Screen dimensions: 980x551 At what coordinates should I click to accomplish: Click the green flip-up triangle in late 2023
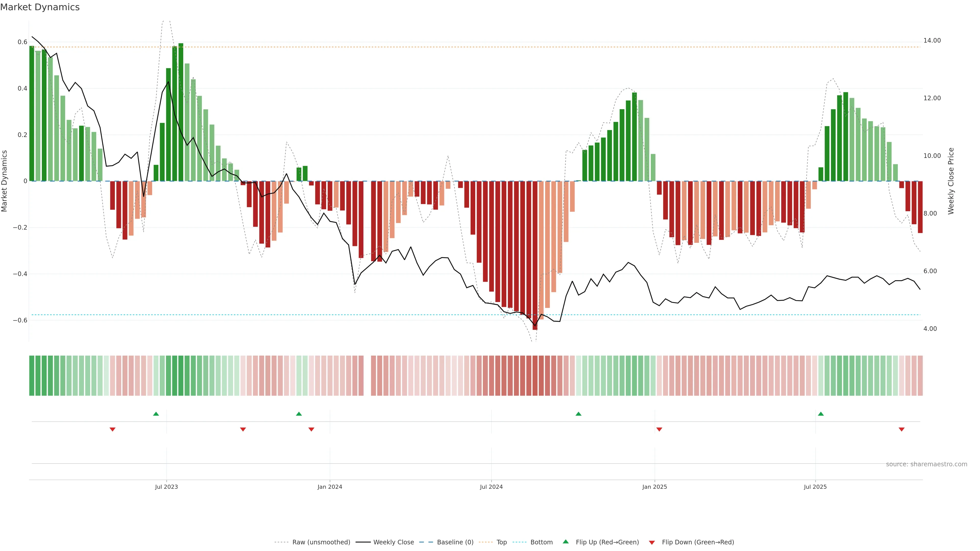click(299, 414)
